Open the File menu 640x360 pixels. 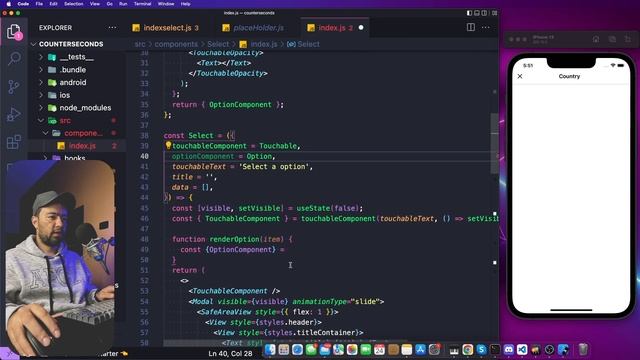[x=39, y=4]
